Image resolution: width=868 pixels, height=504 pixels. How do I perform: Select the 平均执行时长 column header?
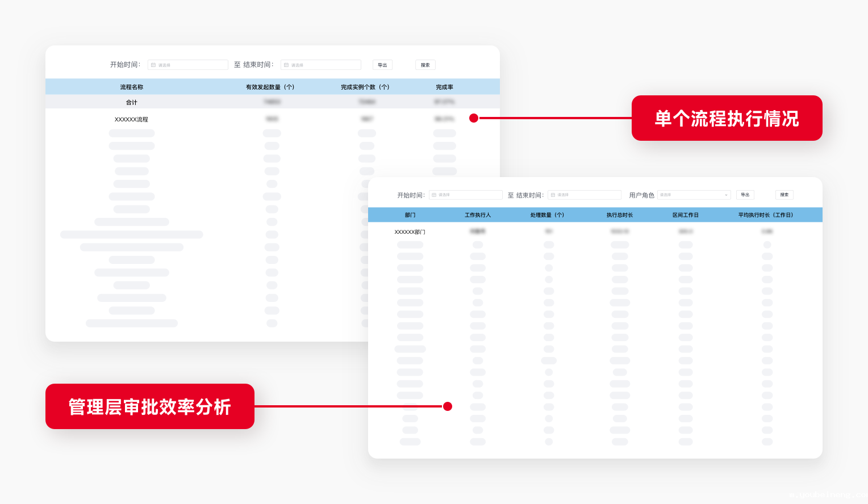click(x=765, y=215)
